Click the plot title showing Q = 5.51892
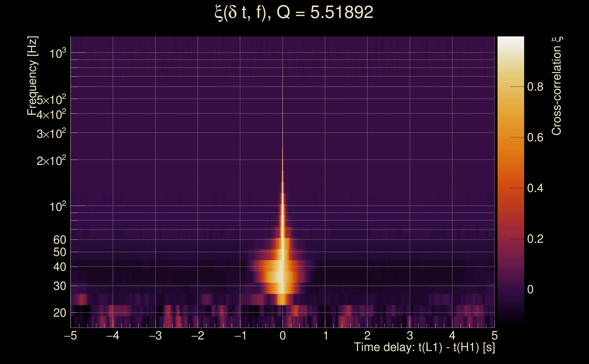The height and width of the screenshot is (364, 589). pos(294,13)
